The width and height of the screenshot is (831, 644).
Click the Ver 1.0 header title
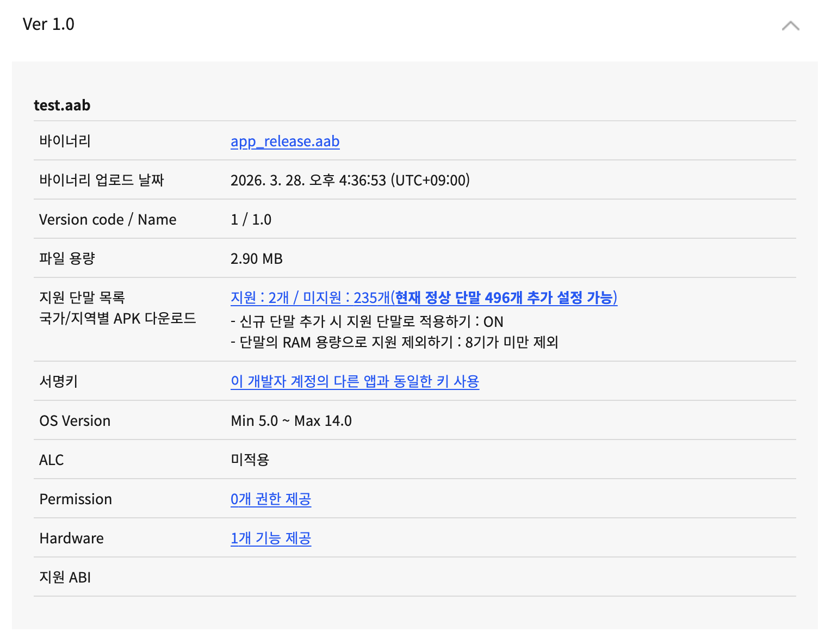48,24
